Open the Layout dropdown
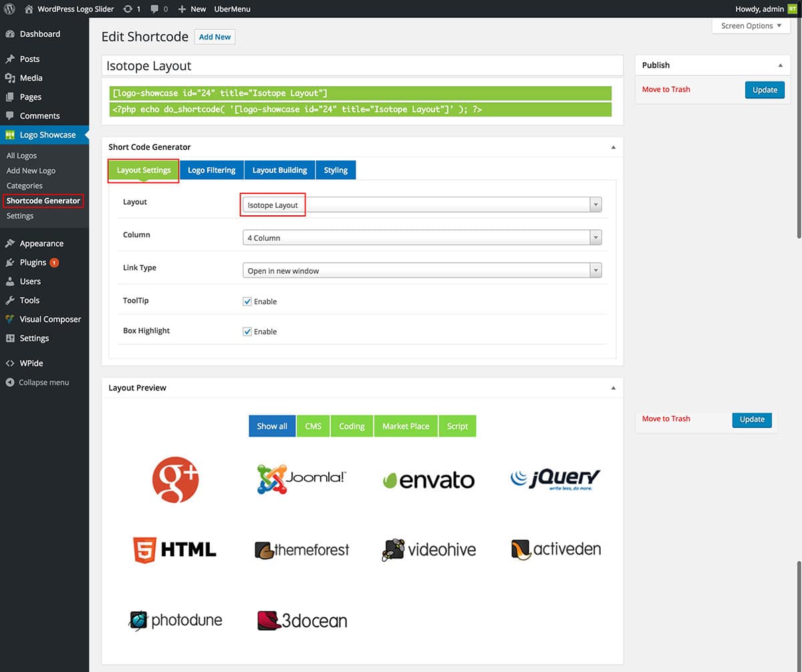This screenshot has height=672, width=802. click(422, 205)
